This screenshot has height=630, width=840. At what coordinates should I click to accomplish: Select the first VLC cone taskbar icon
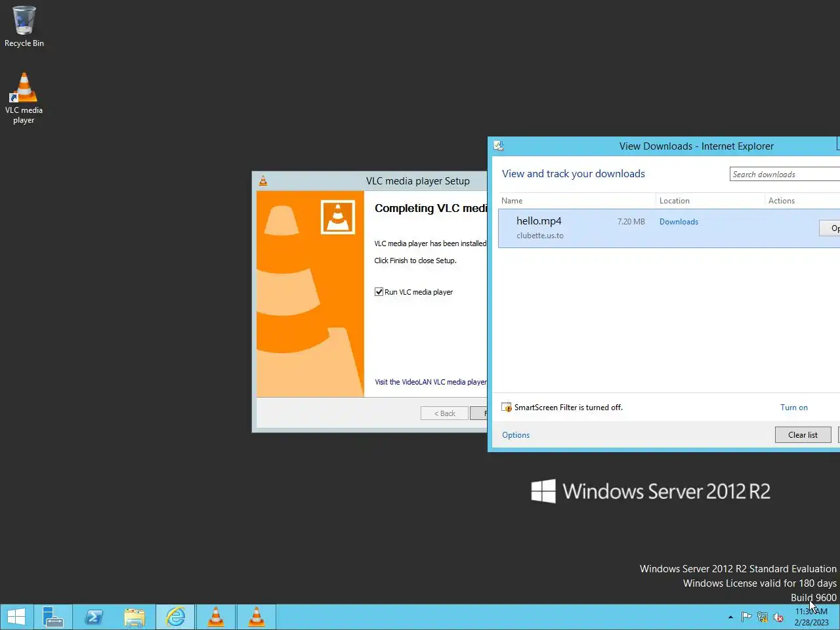[216, 617]
